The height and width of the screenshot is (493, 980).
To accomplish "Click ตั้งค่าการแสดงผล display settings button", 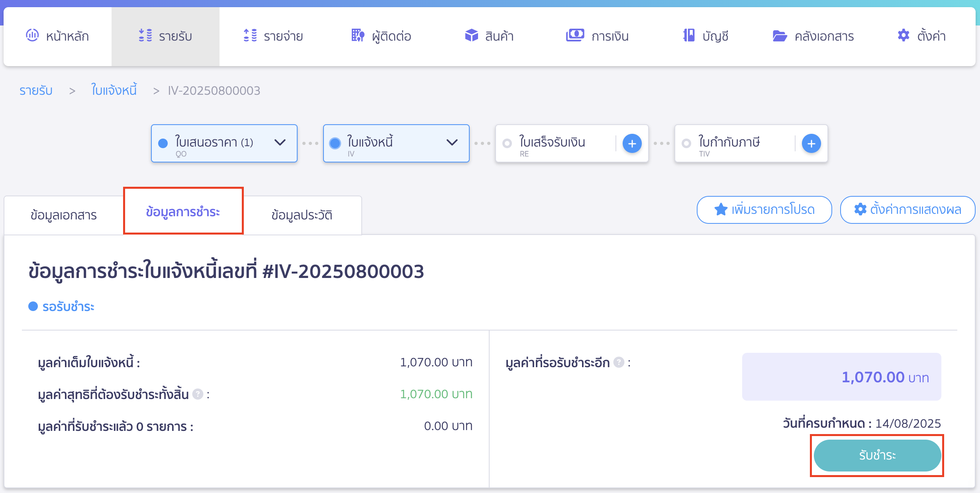I will [907, 209].
